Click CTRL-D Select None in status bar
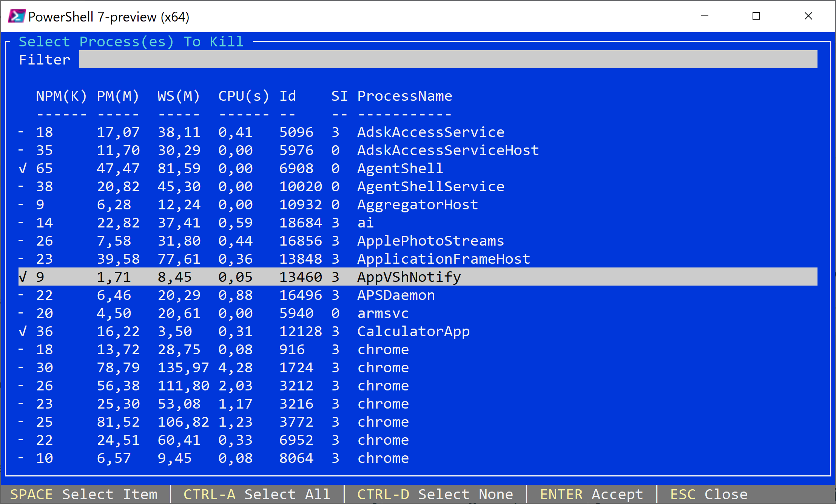 tap(435, 495)
